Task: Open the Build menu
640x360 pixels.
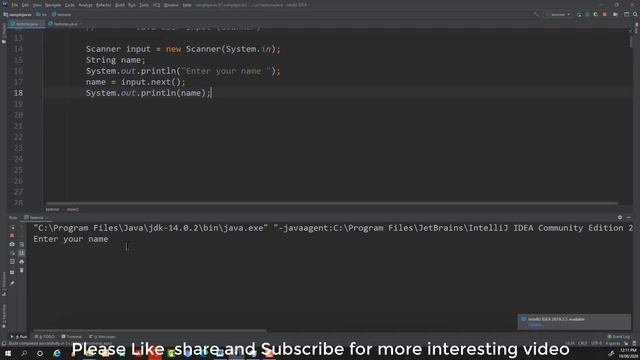Action: 120,5
